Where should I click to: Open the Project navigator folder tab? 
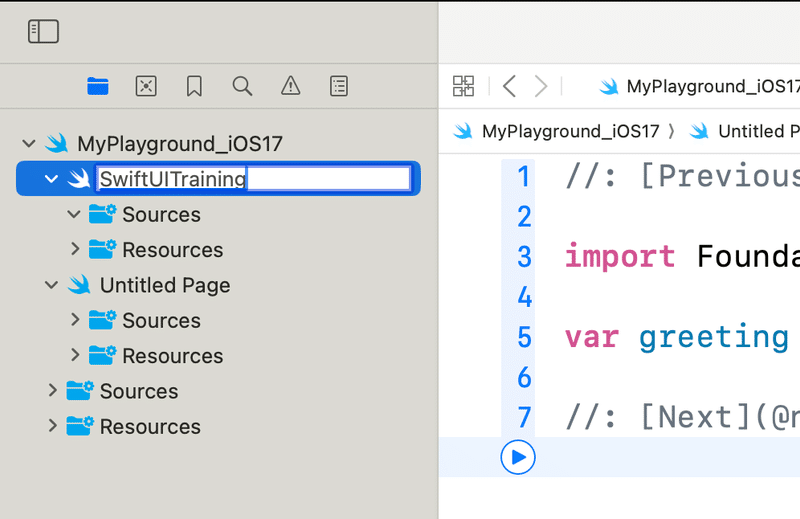point(97,86)
